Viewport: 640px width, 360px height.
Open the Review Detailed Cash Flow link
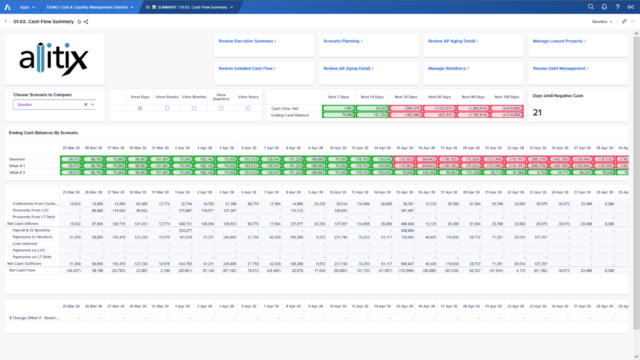[x=247, y=69]
